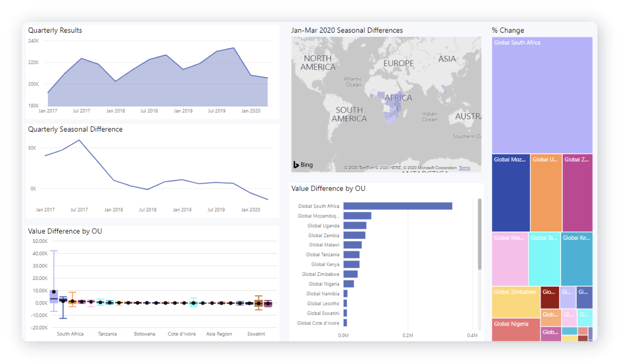Click the Quarterly Results chart title
Viewport: 619px width, 364px height.
point(55,30)
